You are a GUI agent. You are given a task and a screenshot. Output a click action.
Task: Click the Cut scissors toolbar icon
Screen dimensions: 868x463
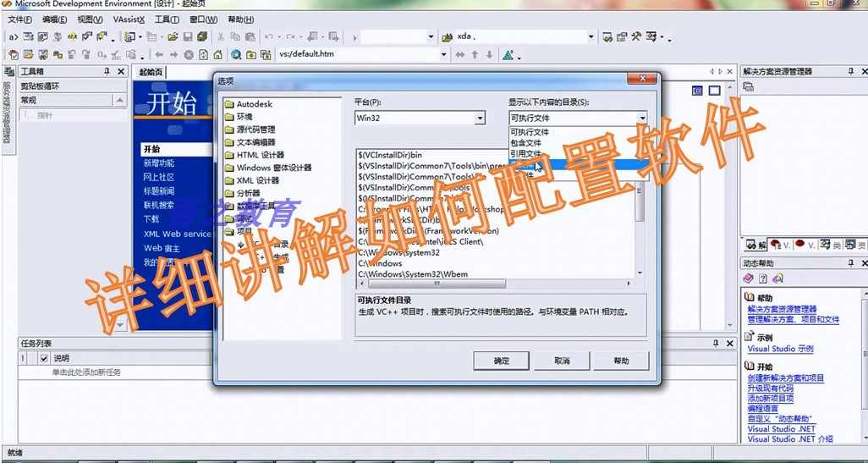pos(220,36)
